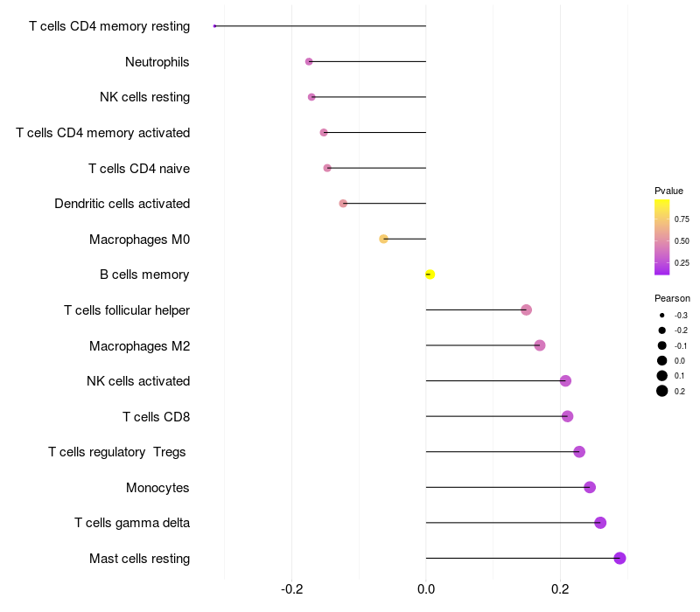Viewport: 700px width, 612px height.
Task: Click the T cells CD4 memory resting point
Action: pyautogui.click(x=214, y=26)
